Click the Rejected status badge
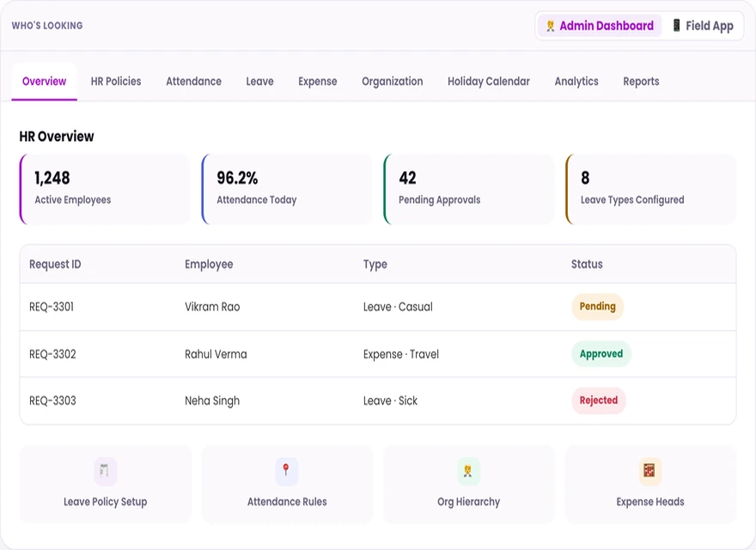 599,400
